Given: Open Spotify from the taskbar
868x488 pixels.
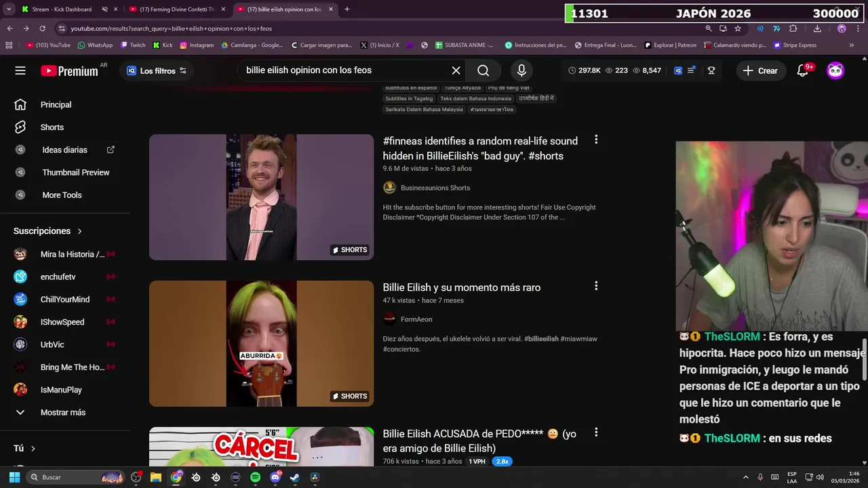Looking at the screenshot, I should point(255,477).
